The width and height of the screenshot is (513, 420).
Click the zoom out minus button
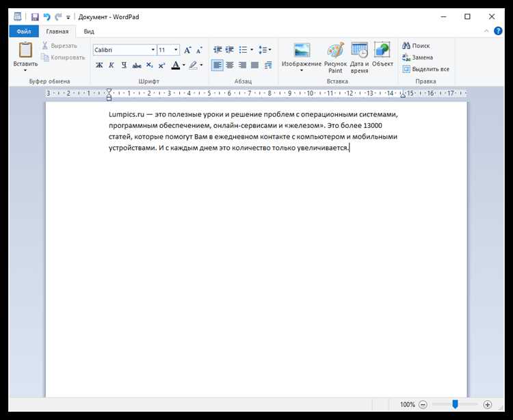click(423, 405)
